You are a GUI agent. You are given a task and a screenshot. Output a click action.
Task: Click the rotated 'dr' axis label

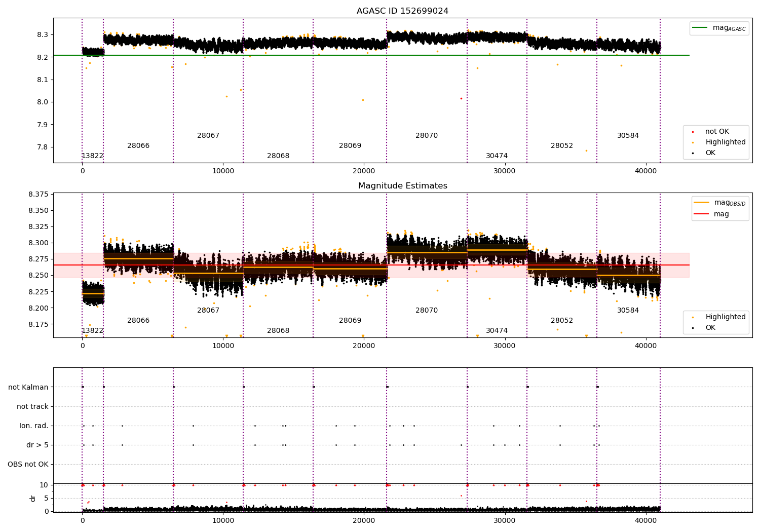coord(33,498)
